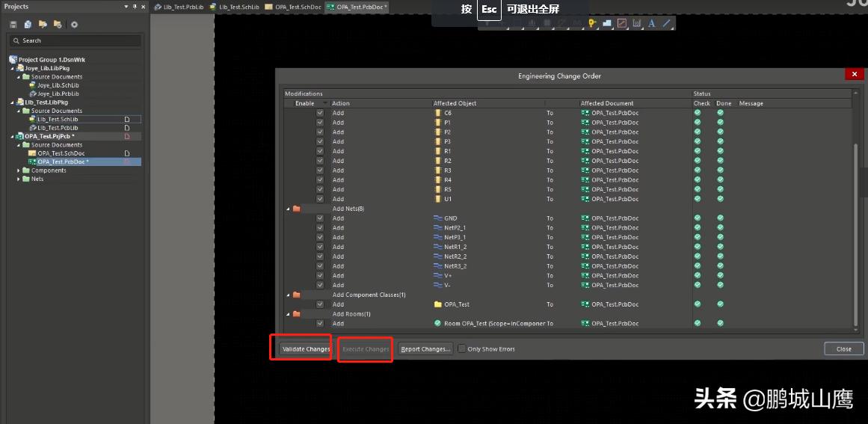
Task: Collapse the OPA_Test.PrjPcb project node
Action: click(x=12, y=136)
